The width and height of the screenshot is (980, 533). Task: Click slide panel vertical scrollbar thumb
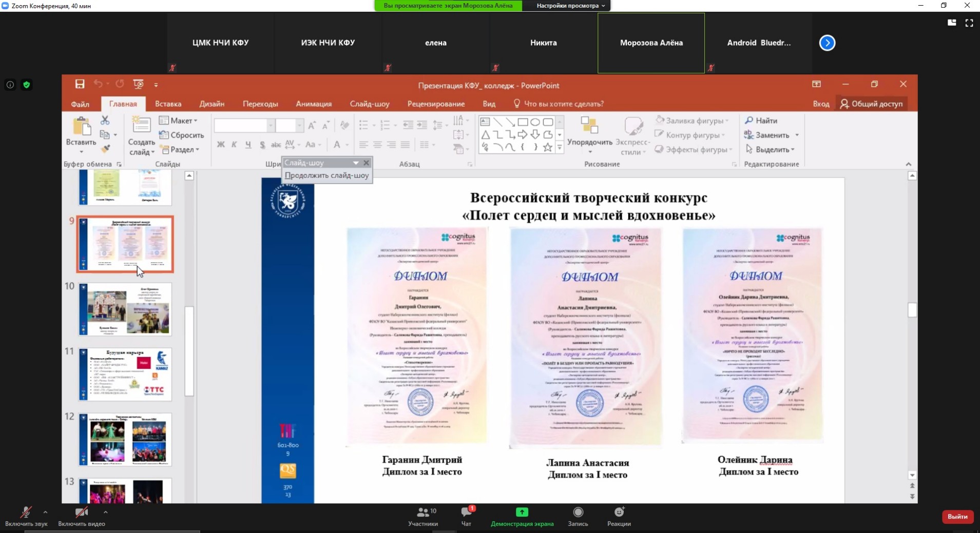(x=189, y=351)
